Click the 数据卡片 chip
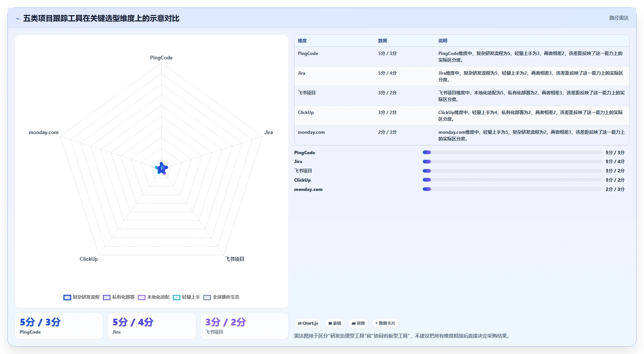The height and width of the screenshot is (354, 644). (385, 323)
